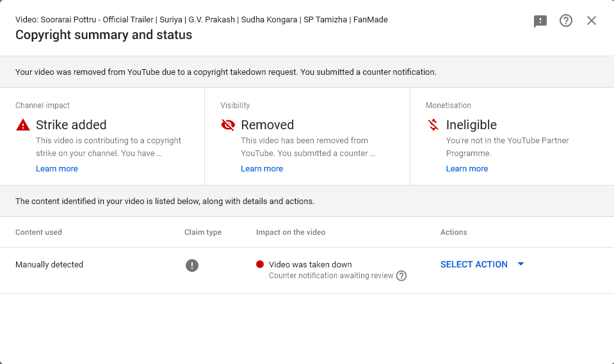Click the 'Copyright summary and status' title
The image size is (614, 364).
[104, 35]
